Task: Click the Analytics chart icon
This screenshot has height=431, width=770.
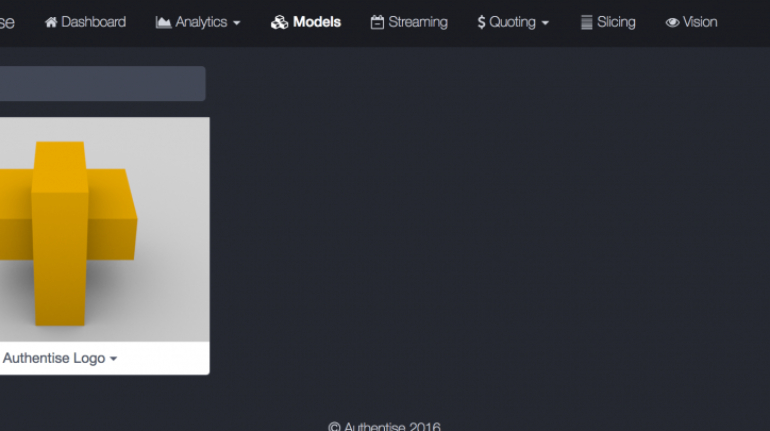Action: [163, 22]
